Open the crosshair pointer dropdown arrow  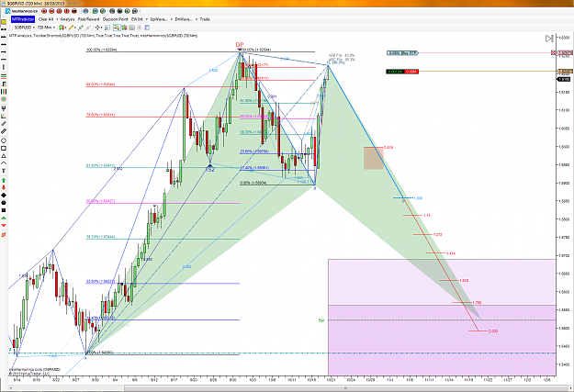102,28
